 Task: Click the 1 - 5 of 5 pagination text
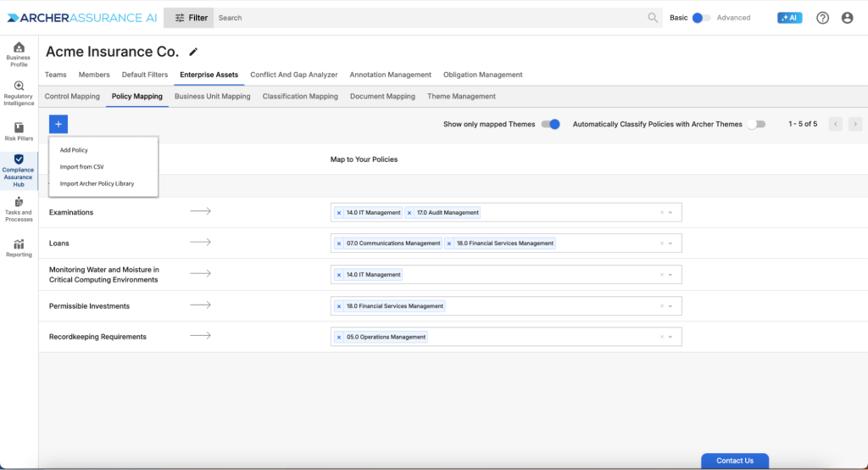pos(803,124)
